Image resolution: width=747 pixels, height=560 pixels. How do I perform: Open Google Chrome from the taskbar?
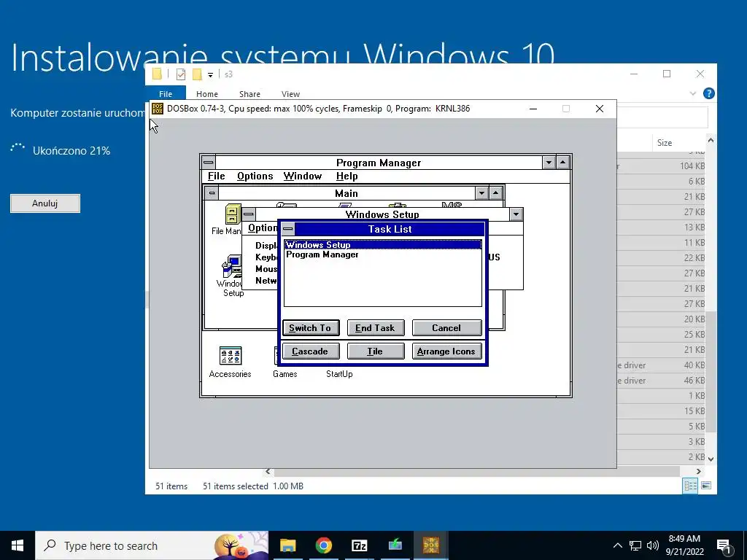click(323, 545)
